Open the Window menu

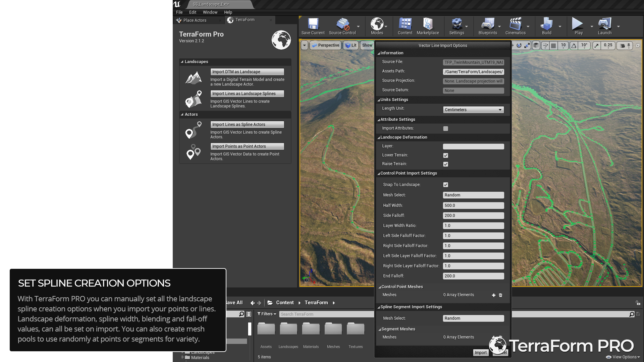(210, 12)
